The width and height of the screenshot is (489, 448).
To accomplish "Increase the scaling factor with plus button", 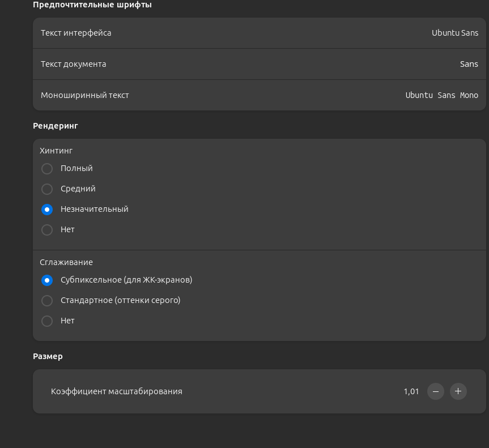I will (458, 391).
